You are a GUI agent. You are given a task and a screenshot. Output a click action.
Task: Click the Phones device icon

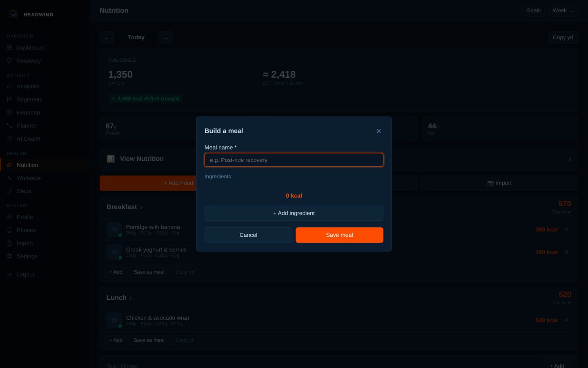tap(9, 230)
